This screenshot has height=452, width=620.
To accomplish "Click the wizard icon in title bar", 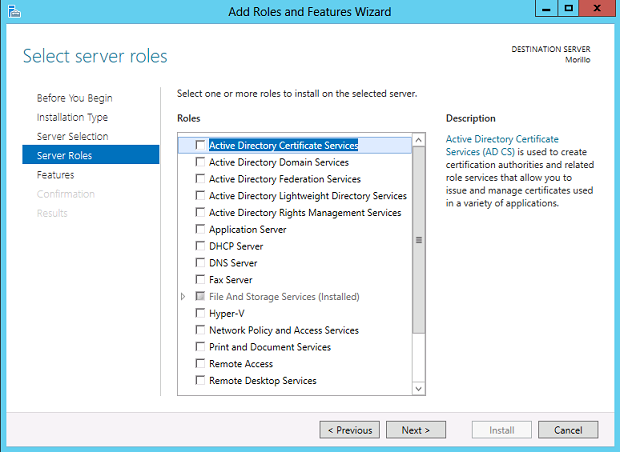I will tap(14, 11).
